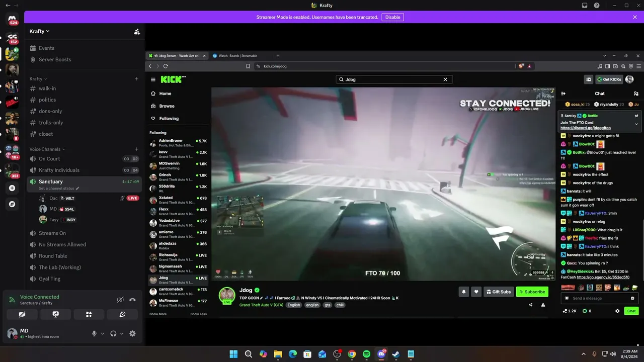Viewport: 644px width, 362px height.
Task: Create a channel in the Krafty category
Action: [136, 79]
